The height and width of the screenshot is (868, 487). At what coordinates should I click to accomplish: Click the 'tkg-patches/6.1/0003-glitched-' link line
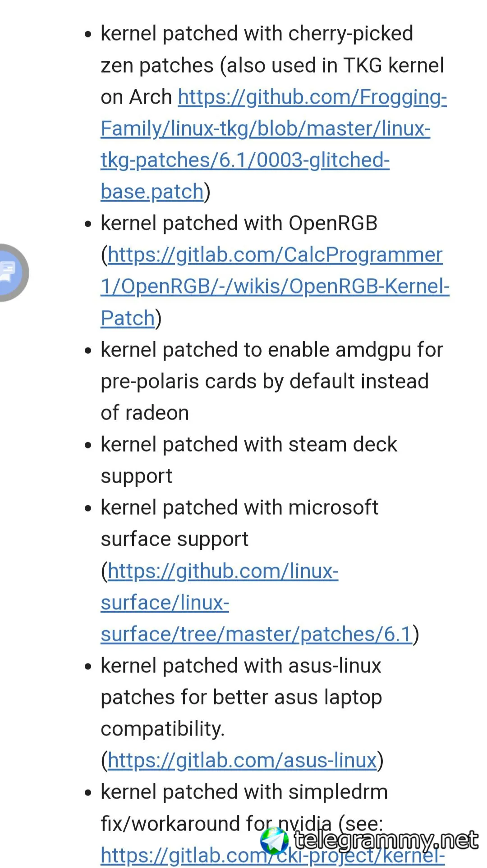pyautogui.click(x=245, y=160)
